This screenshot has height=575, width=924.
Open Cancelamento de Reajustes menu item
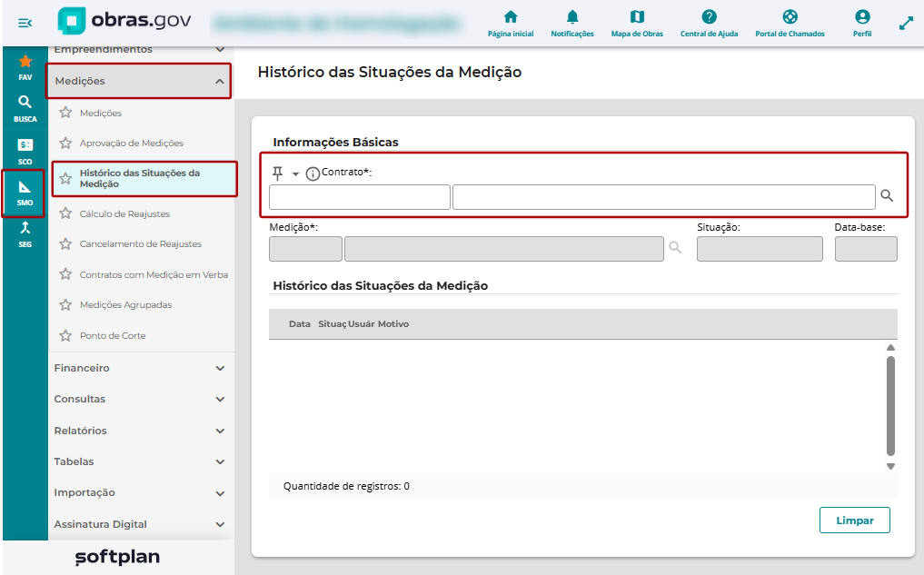tap(140, 243)
